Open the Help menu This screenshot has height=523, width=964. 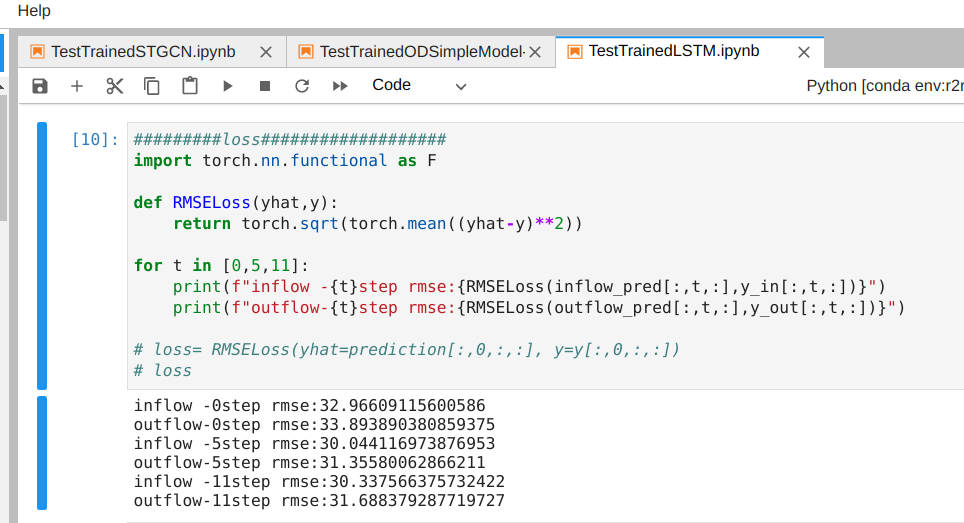(34, 11)
